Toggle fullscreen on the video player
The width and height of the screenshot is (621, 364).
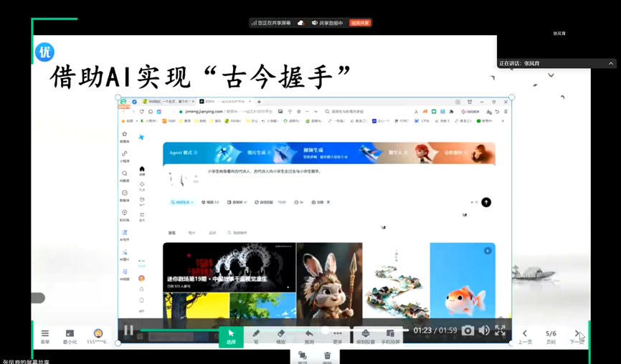(x=500, y=330)
